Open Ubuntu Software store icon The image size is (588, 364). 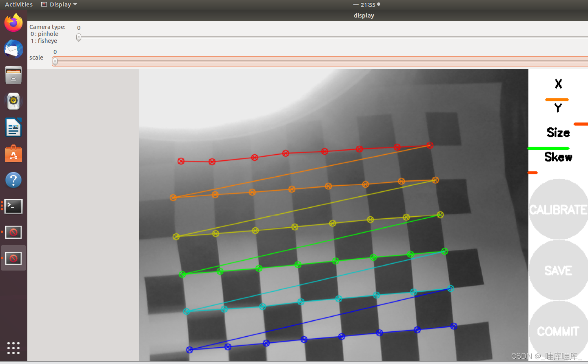(13, 154)
